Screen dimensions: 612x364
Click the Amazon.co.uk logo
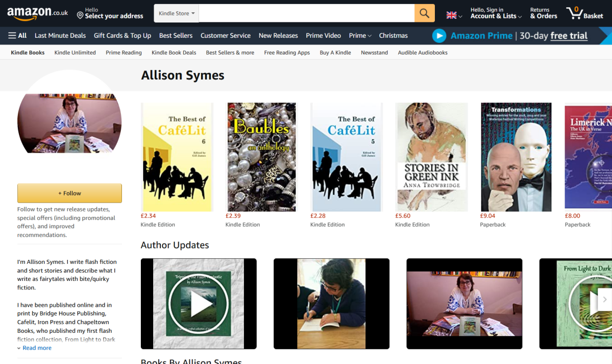[37, 13]
